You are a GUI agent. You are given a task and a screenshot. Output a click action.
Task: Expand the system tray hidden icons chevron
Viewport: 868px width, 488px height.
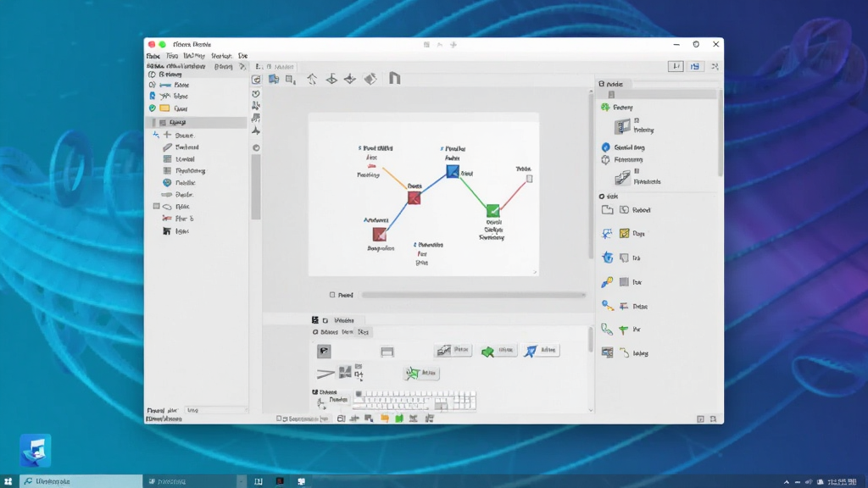786,482
